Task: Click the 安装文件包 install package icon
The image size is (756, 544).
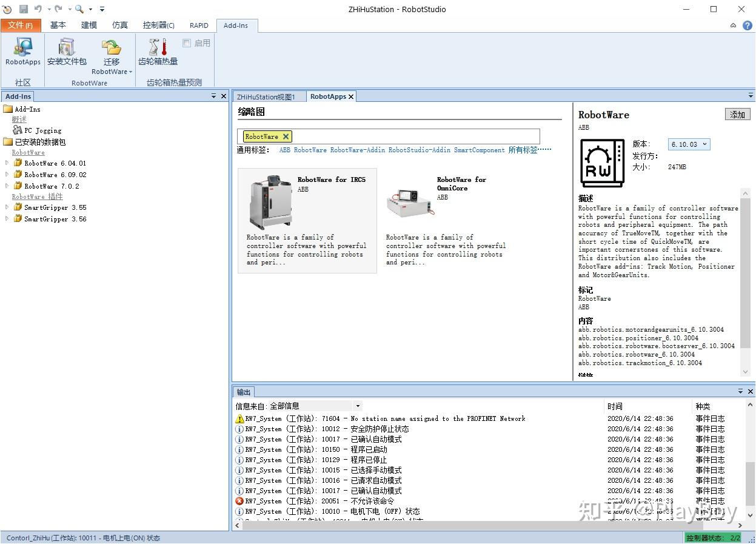Action: (67, 52)
